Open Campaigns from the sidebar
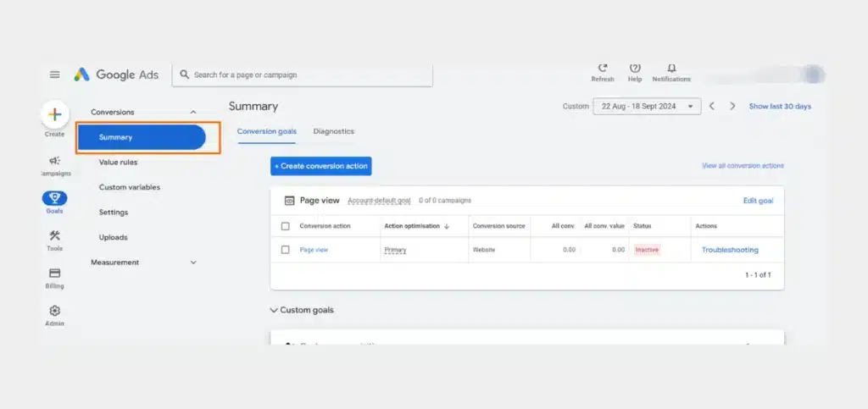868x409 pixels. coord(55,166)
